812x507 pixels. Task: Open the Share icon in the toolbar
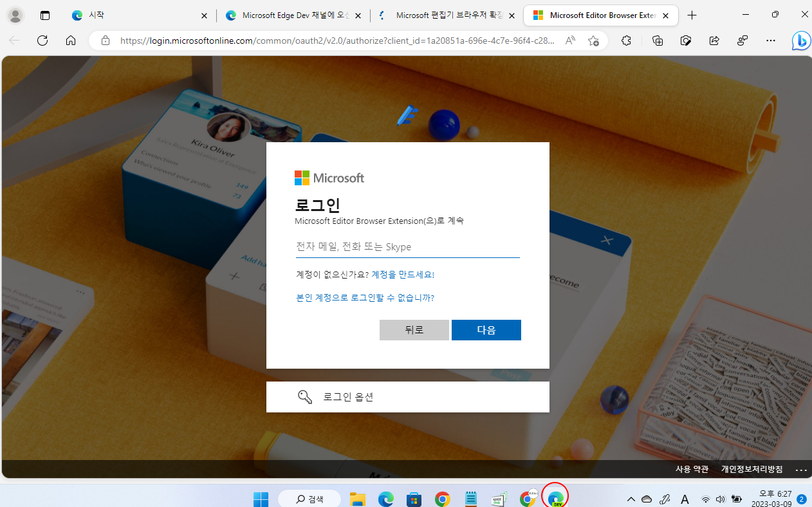coord(714,41)
